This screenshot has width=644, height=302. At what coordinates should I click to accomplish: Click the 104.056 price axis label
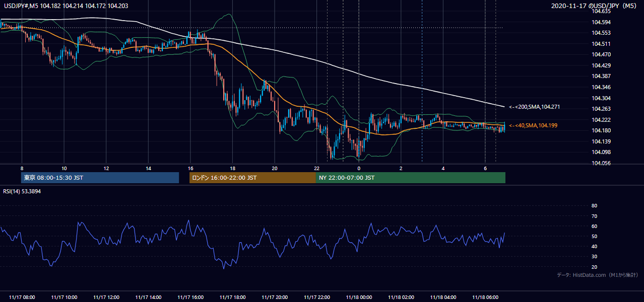tap(602, 163)
